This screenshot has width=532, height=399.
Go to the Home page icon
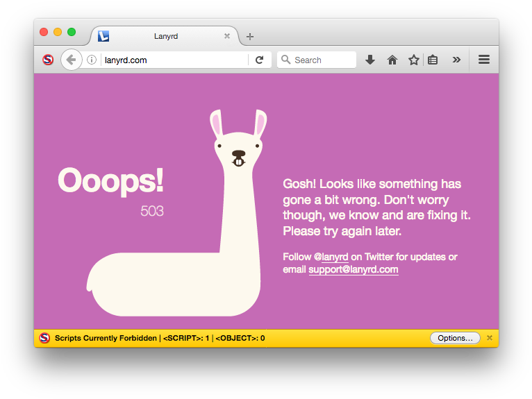point(392,60)
